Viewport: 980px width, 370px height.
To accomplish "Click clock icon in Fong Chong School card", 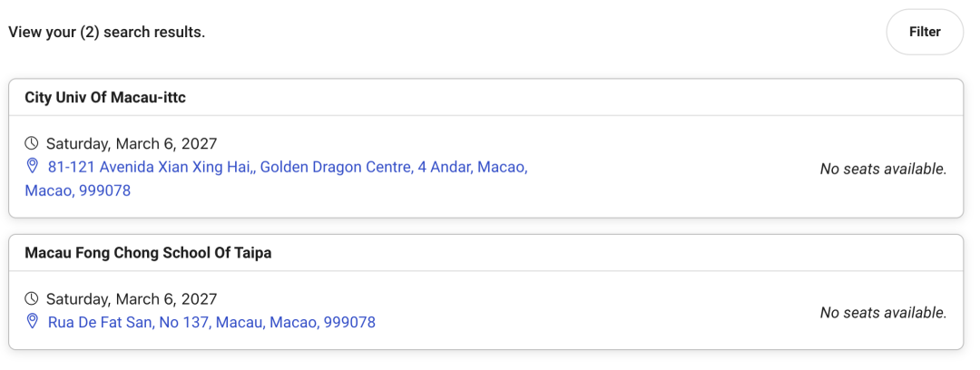I will tap(32, 298).
